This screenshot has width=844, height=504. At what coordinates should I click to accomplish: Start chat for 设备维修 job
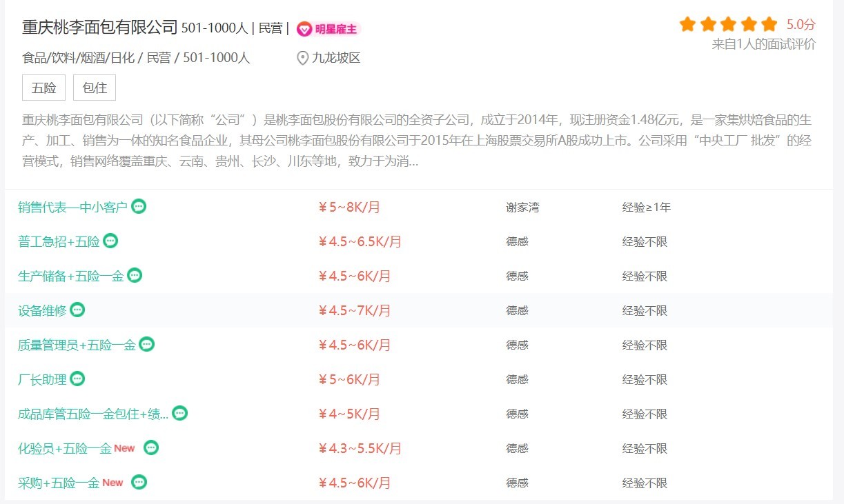coord(77,310)
